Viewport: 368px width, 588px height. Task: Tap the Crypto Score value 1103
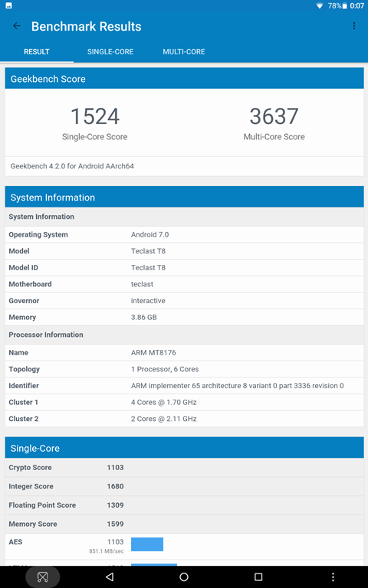click(115, 468)
